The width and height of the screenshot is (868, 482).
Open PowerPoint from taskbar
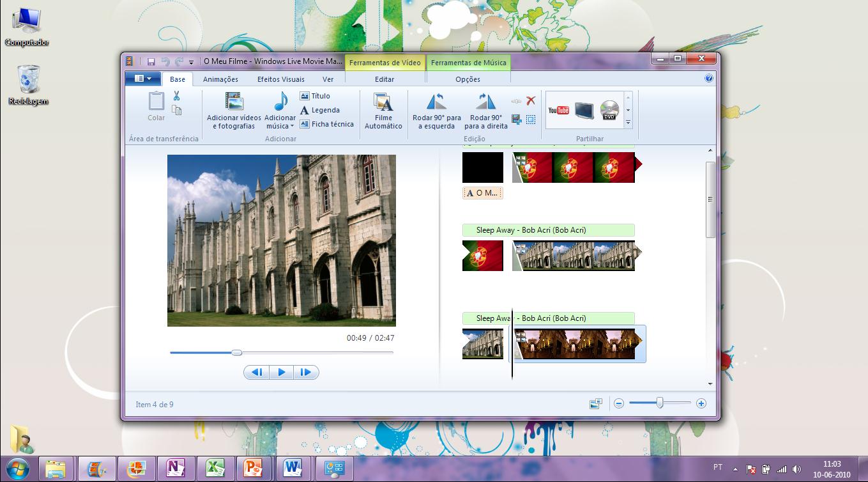[254, 469]
